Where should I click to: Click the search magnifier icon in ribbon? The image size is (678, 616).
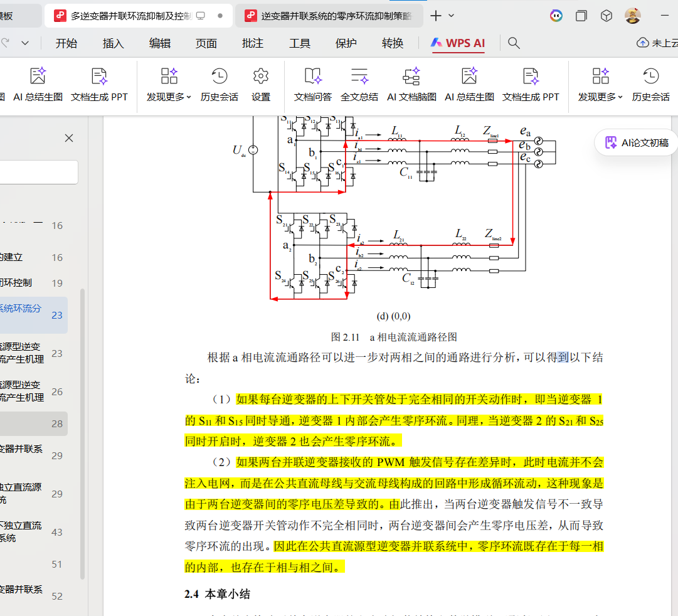click(514, 43)
